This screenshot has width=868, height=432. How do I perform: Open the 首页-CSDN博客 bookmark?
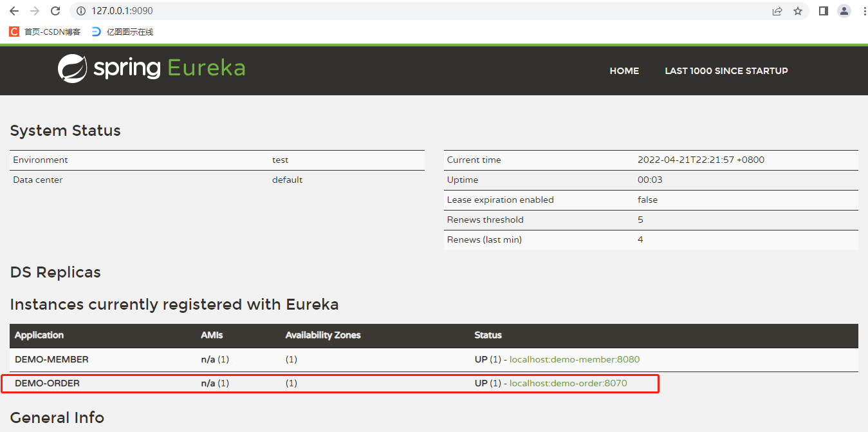(45, 32)
